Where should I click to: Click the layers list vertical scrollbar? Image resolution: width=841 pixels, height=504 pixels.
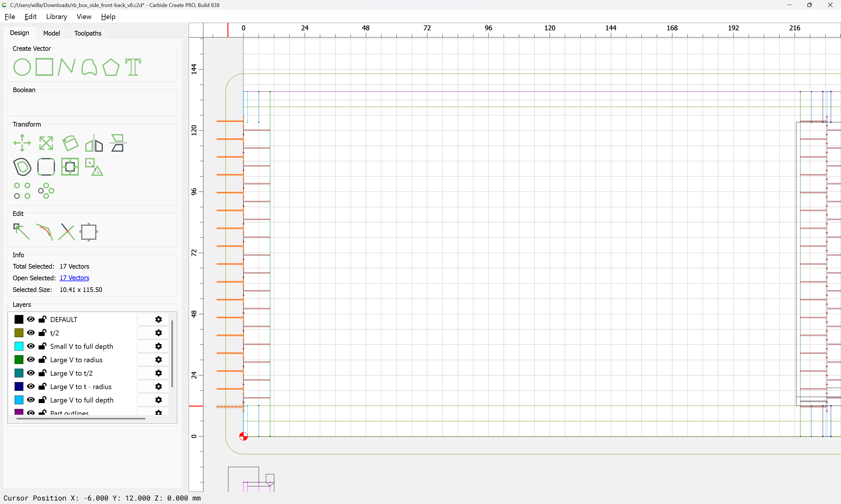coord(172,353)
